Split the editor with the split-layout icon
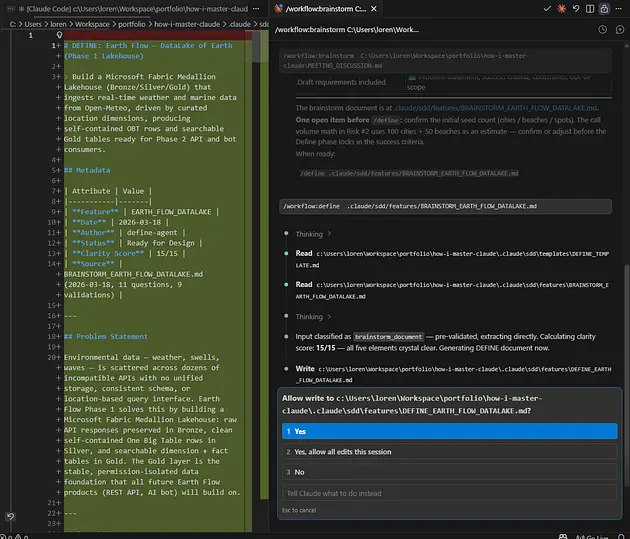This screenshot has height=539, width=630. point(590,8)
